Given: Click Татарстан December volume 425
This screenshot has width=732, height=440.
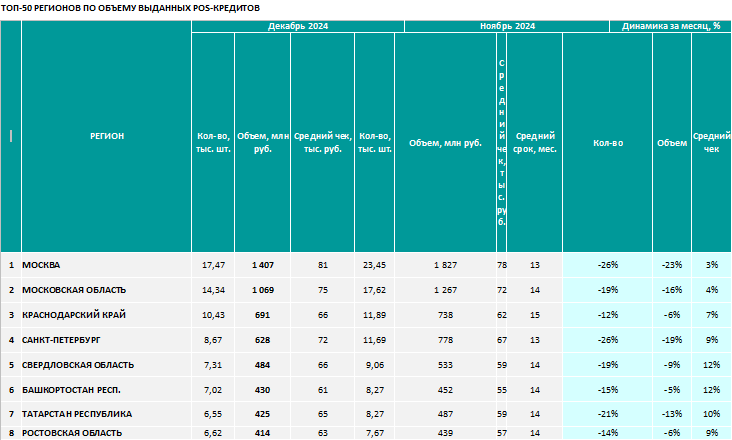Looking at the screenshot, I should click(262, 414).
